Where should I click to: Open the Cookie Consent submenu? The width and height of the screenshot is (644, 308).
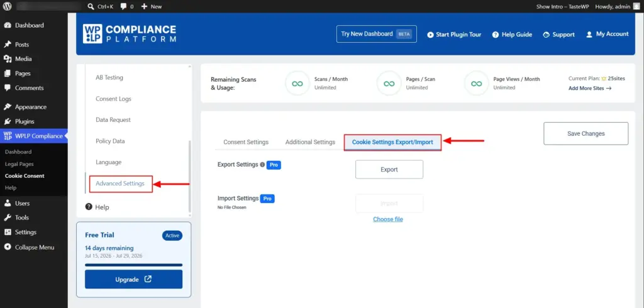tap(25, 176)
